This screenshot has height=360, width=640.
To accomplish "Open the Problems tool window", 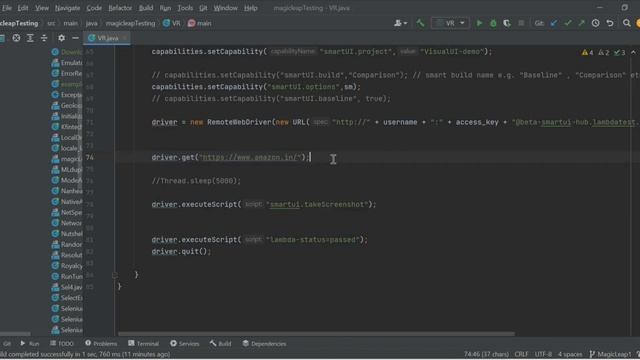I will 101,344.
